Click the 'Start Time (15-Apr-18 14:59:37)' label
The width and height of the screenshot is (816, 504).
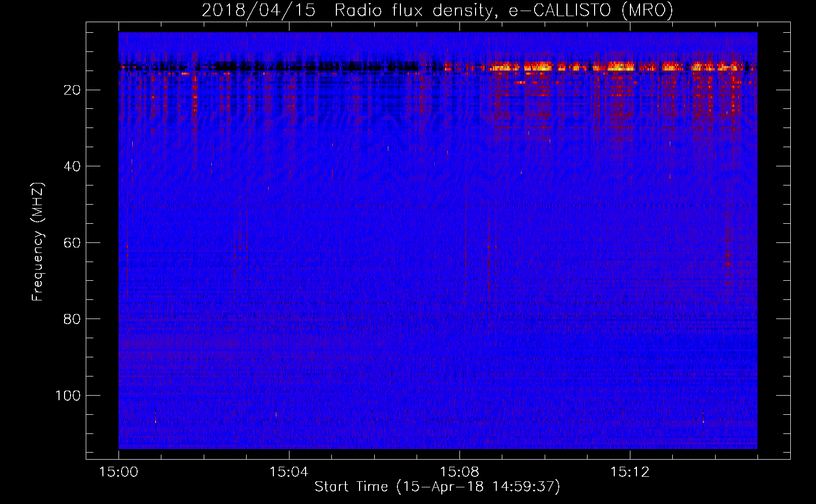pyautogui.click(x=437, y=487)
